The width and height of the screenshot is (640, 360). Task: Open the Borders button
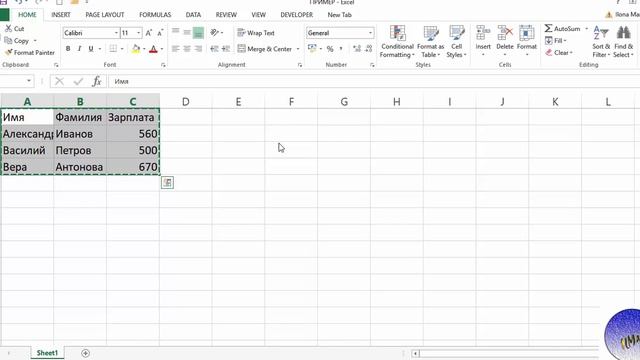click(113, 49)
